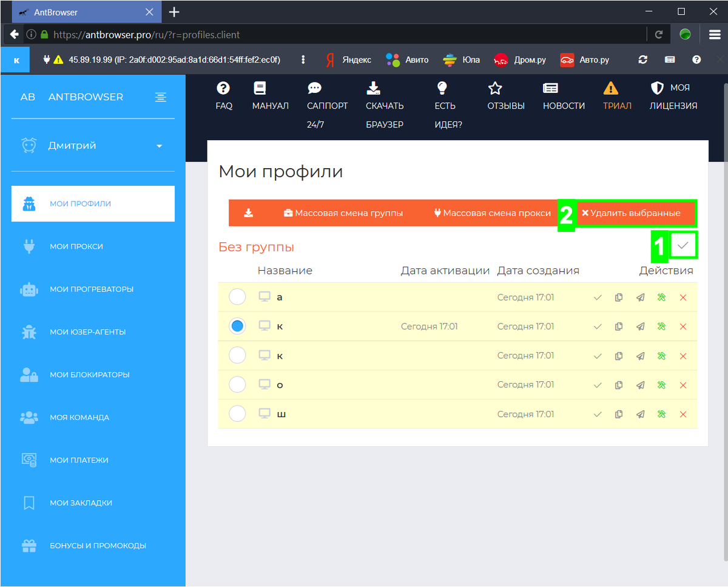Image resolution: width=728 pixels, height=587 pixels.
Task: Click Массовая смена прокси
Action: click(493, 213)
